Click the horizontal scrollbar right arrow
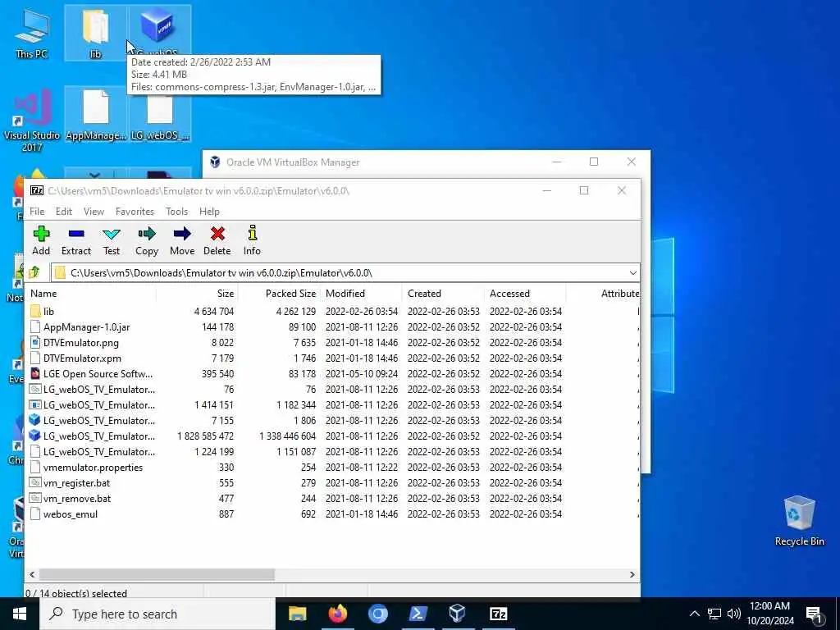The height and width of the screenshot is (630, 840). [632, 574]
